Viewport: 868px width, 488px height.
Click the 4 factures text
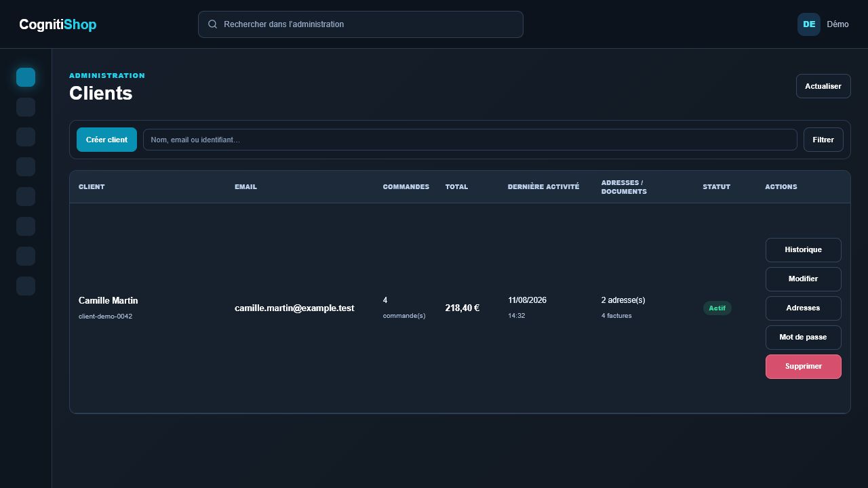point(616,316)
